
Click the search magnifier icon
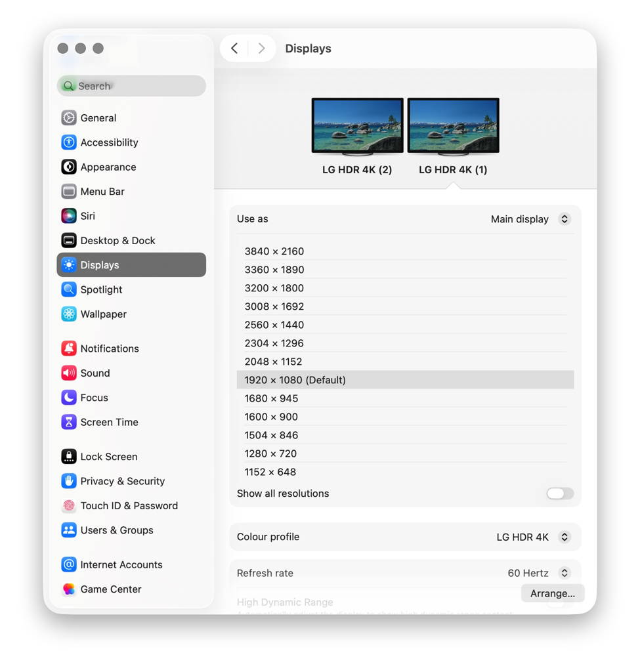(x=68, y=86)
